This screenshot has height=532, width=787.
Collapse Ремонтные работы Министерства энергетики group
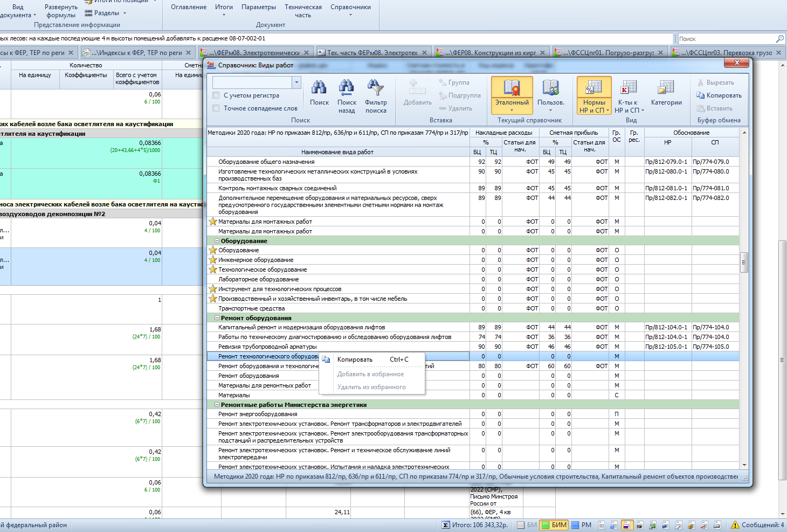tap(217, 405)
